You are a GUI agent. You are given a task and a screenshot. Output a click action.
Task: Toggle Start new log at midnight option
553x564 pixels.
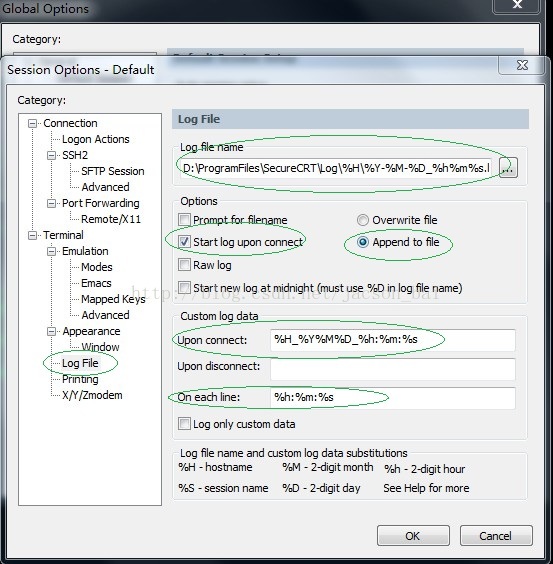pos(184,288)
